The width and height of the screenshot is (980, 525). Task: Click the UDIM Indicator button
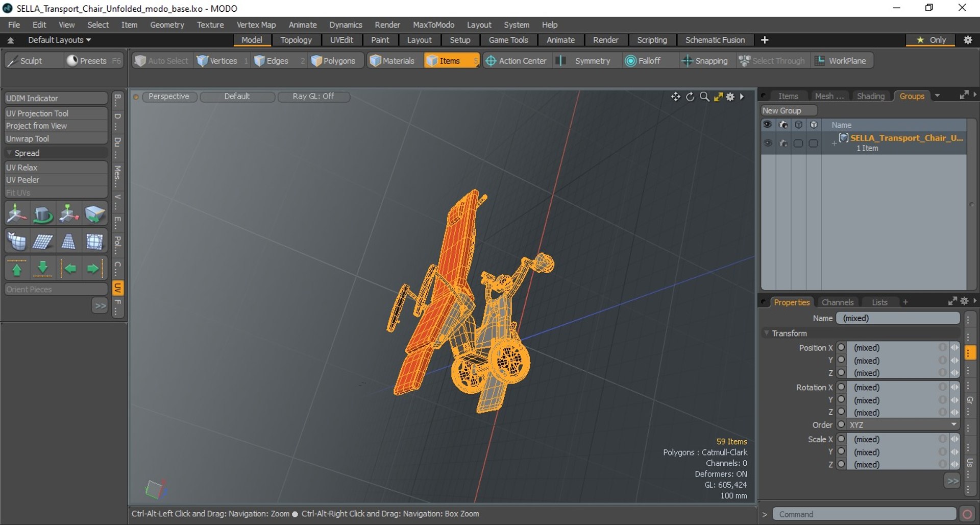(x=56, y=98)
